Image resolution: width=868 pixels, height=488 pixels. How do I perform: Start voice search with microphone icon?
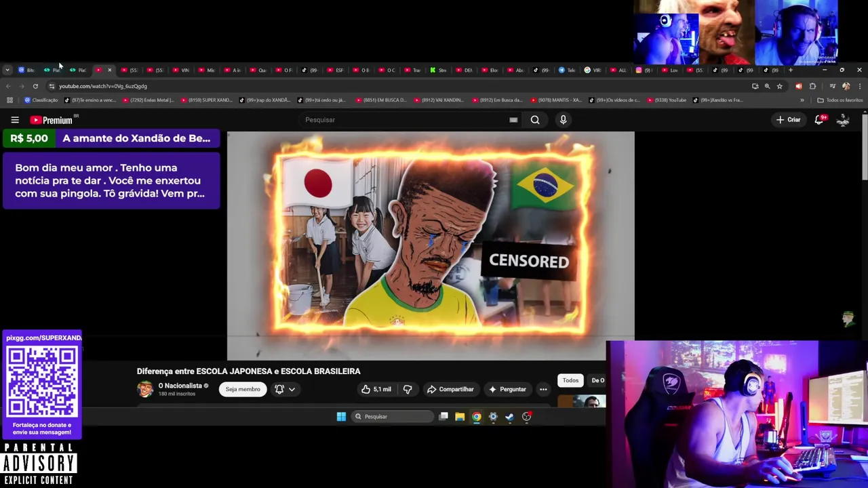563,120
